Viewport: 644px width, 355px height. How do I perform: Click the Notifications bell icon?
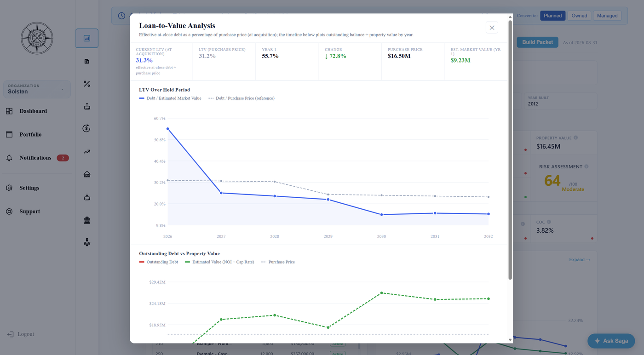[x=9, y=158]
